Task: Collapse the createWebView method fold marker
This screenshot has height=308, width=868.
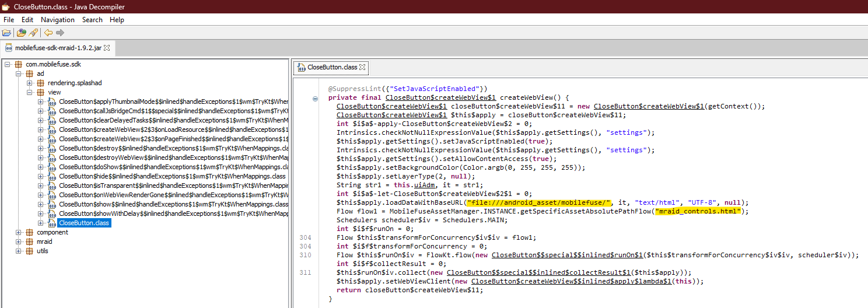Action: point(316,98)
